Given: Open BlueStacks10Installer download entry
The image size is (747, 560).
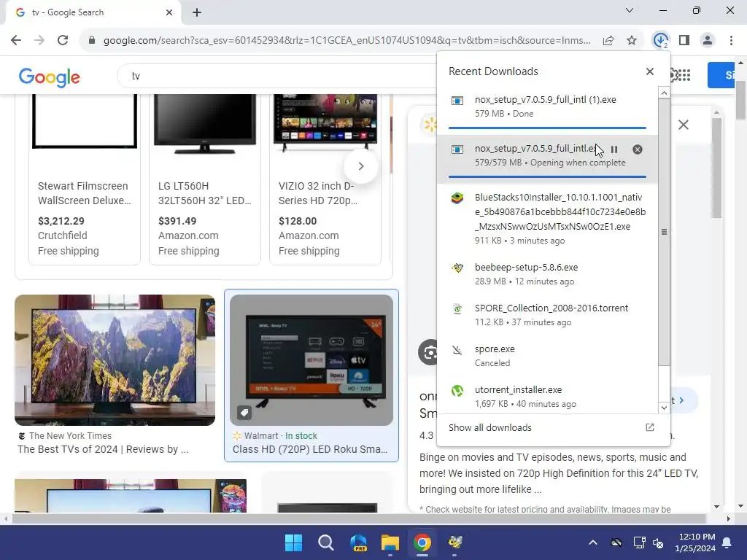Looking at the screenshot, I should click(547, 219).
